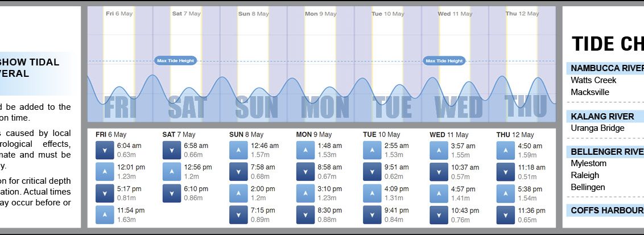This screenshot has width=644, height=235.
Task: Select the low tide icon at Monday 8:30 pm
Action: [x=306, y=215]
